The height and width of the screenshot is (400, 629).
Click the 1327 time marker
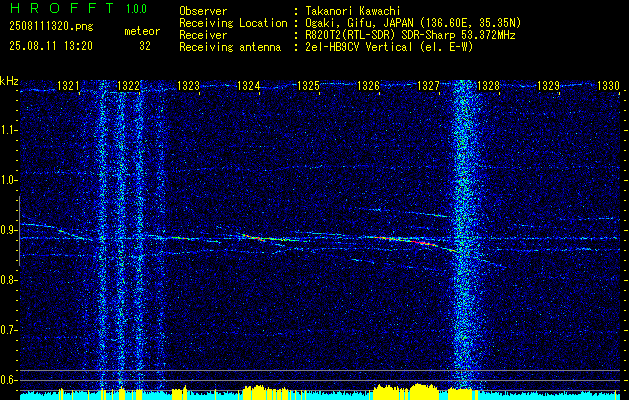pyautogui.click(x=428, y=85)
